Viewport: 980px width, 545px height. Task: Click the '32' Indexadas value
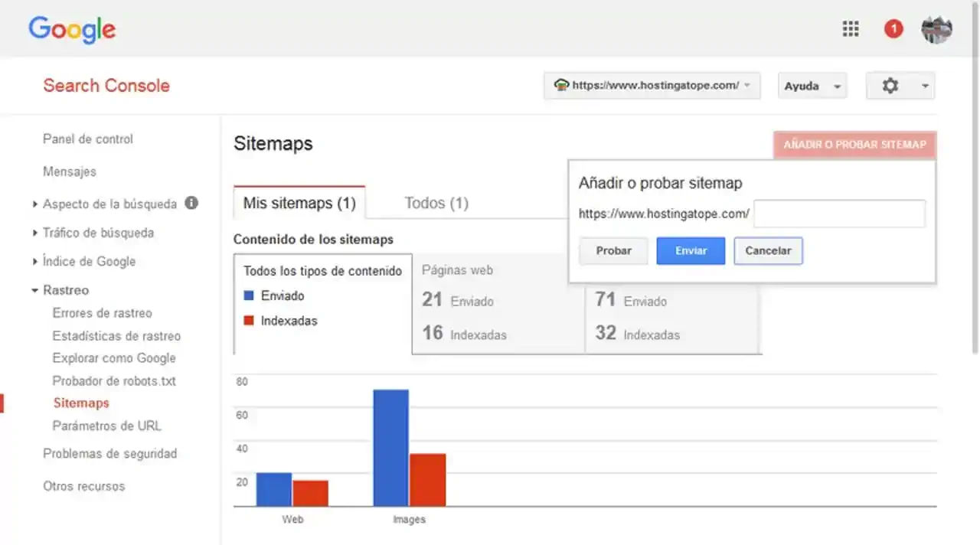click(x=606, y=334)
